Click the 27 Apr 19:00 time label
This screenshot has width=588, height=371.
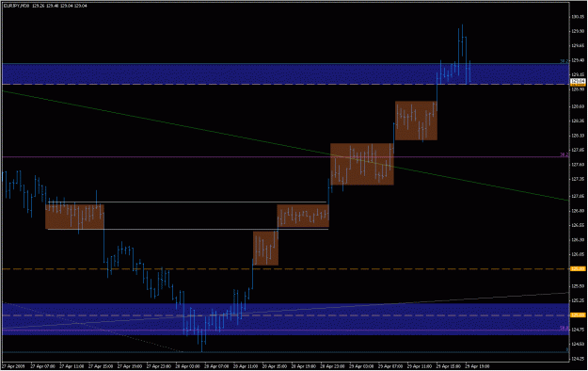point(130,366)
